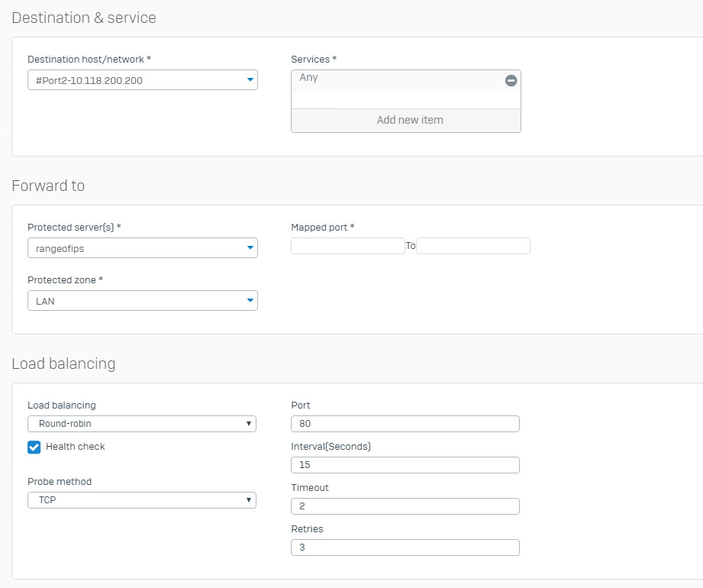Click the Protected server(s) blue dropdown arrow

(250, 247)
